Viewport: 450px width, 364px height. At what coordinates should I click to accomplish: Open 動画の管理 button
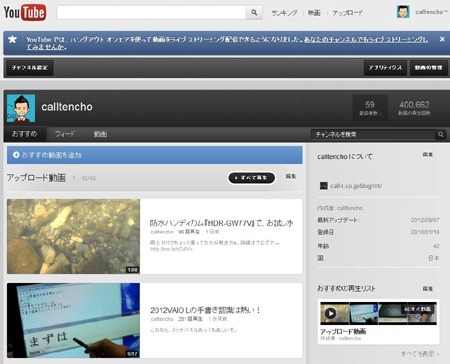[428, 68]
